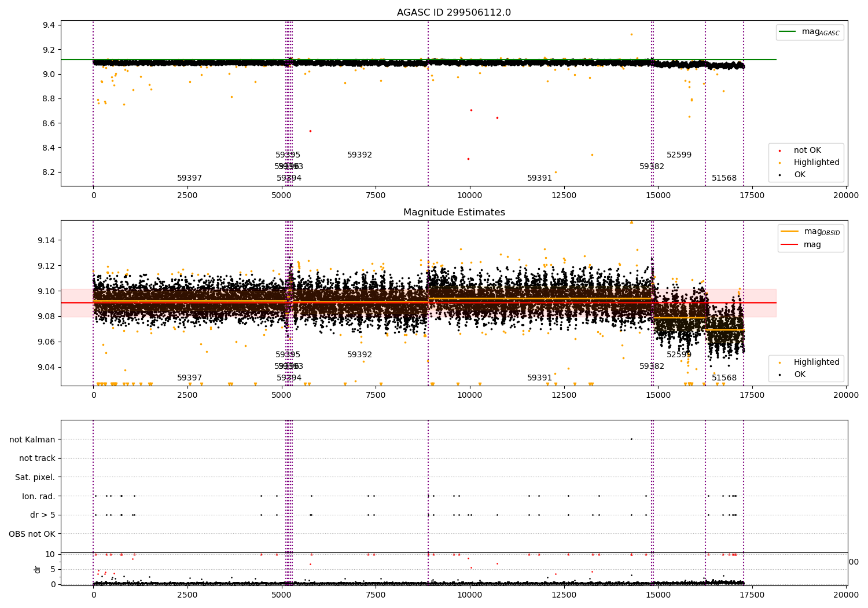Click OBSID label 59382 in Magnitude Estimates plot

[x=652, y=367]
